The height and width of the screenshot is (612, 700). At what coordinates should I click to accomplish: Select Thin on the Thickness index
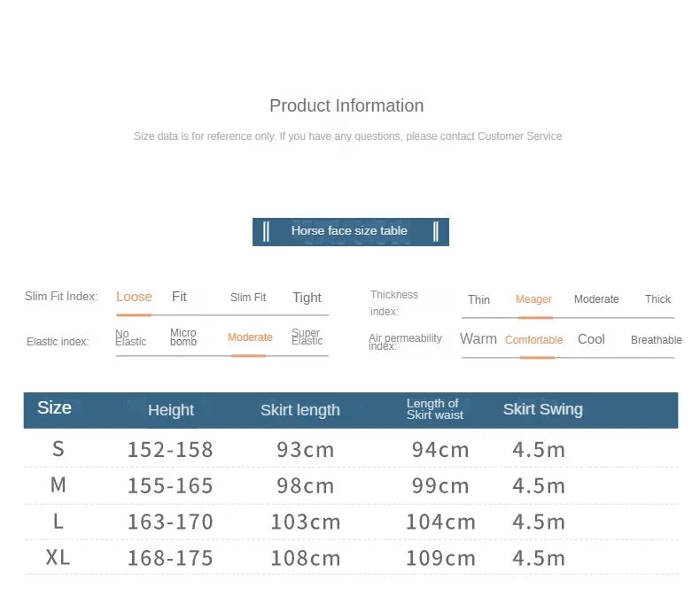(478, 299)
